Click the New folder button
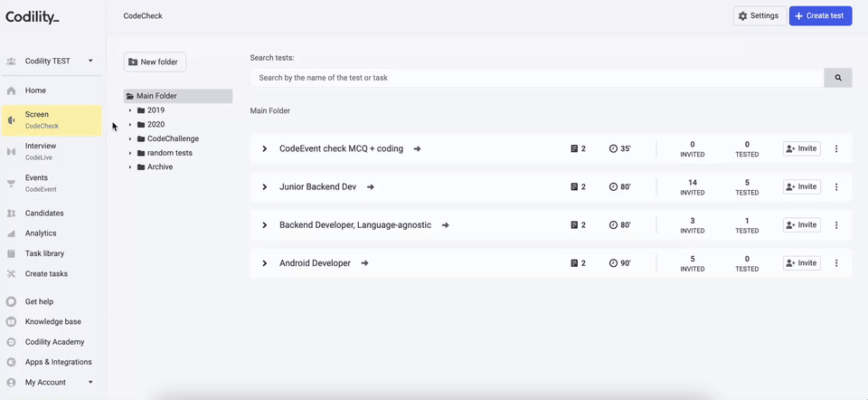Screen dimensions: 868x400 tap(155, 62)
